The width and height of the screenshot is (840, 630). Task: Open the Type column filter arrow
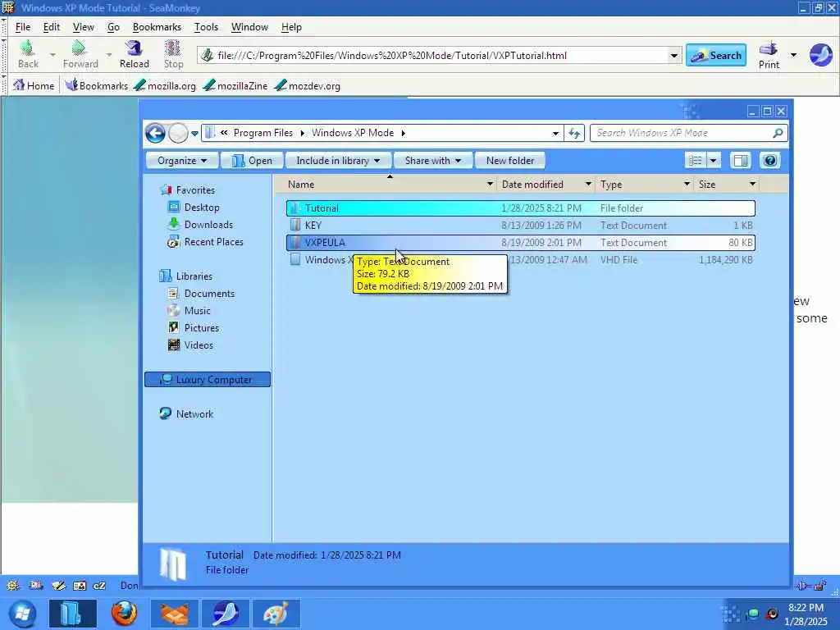point(687,185)
